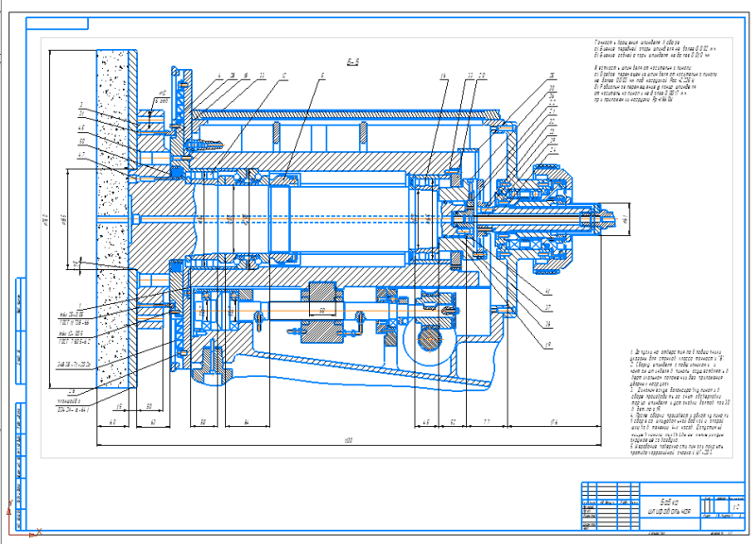Click the numbered technical notes at lower right
This screenshot has height=544, width=756.
click(x=679, y=404)
